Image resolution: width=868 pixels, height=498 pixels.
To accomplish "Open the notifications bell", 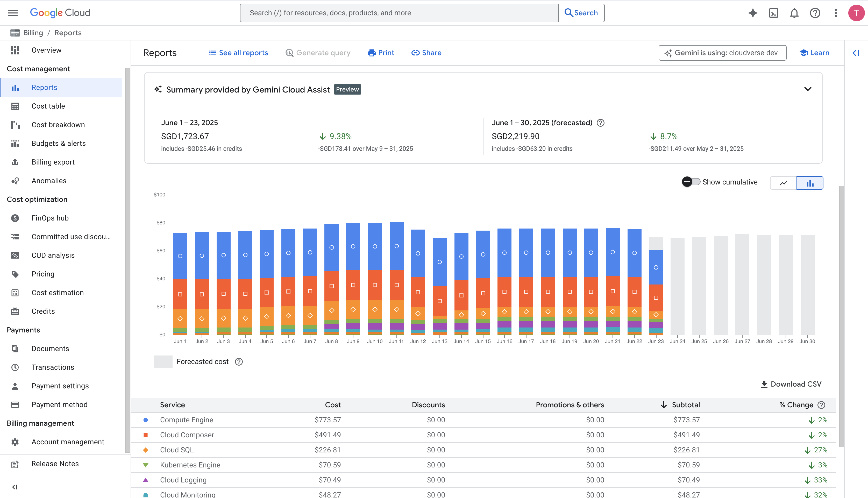I will pos(794,13).
